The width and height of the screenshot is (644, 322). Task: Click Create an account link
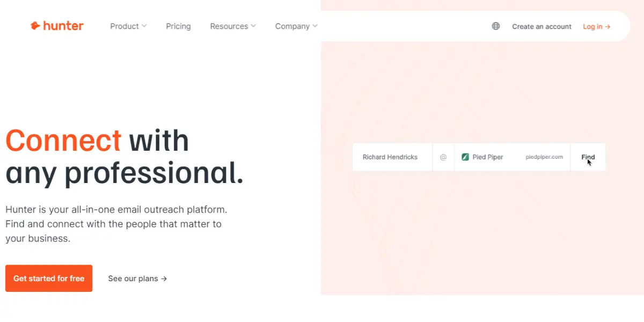tap(541, 26)
